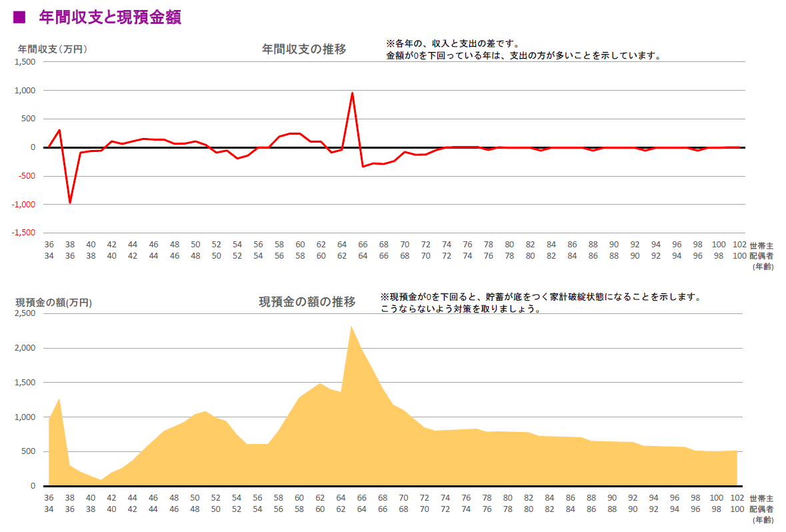The image size is (786, 532).
Task: Click the red line dip at age 38
Action: 69,203
